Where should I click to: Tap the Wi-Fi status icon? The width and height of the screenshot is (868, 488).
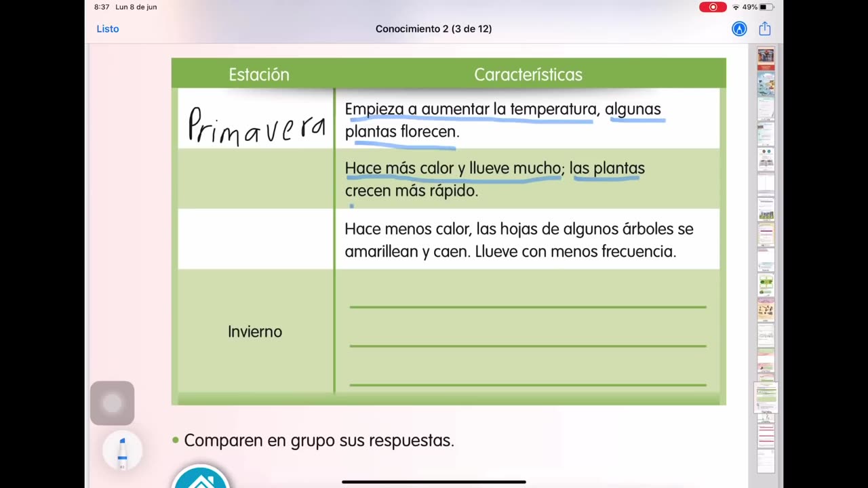736,7
